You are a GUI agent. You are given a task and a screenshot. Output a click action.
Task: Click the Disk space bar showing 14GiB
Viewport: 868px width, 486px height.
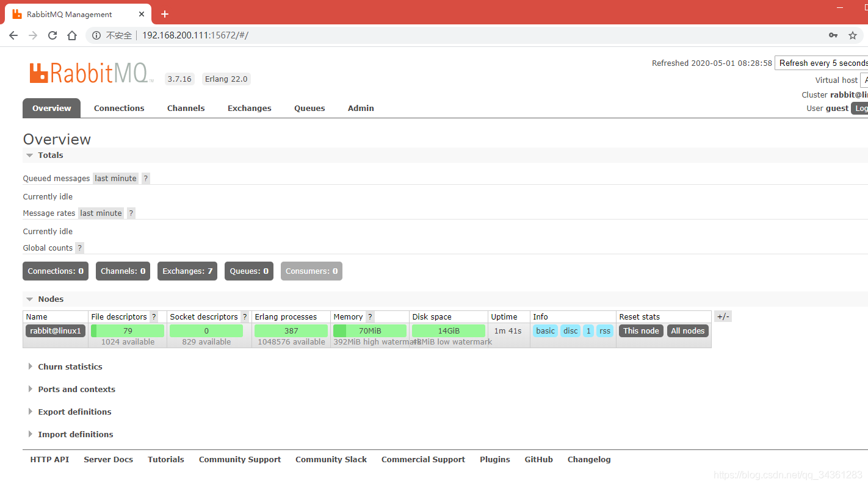pyautogui.click(x=449, y=331)
